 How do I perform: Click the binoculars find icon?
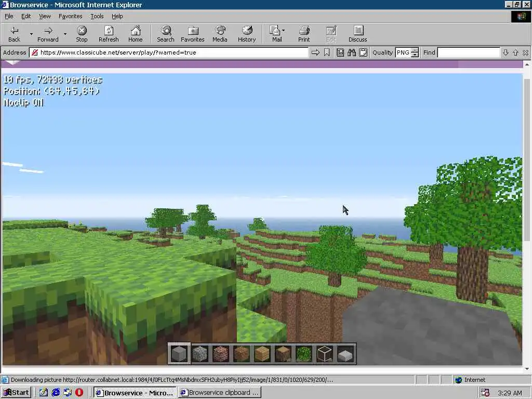point(352,52)
